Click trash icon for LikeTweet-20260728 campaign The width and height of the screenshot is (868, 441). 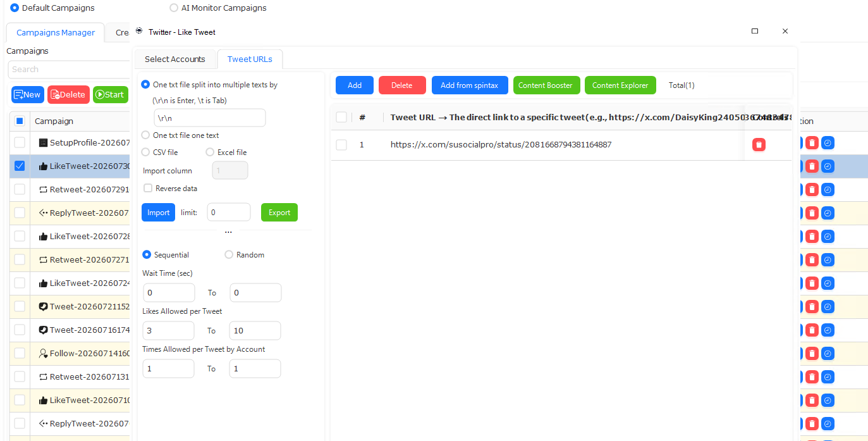[812, 237]
